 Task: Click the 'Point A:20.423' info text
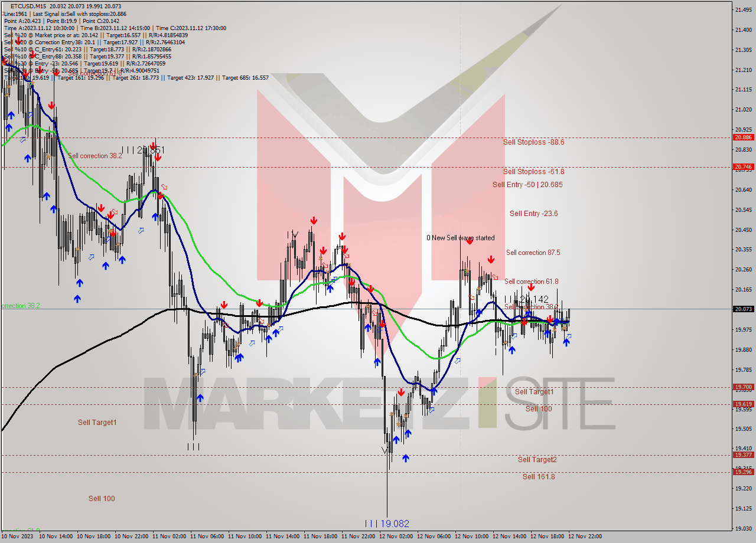coord(24,21)
